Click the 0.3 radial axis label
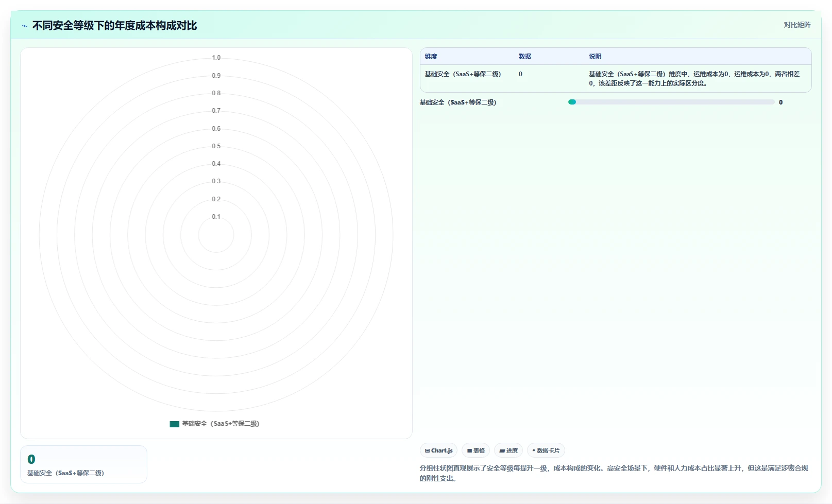The height and width of the screenshot is (504, 832). [216, 181]
